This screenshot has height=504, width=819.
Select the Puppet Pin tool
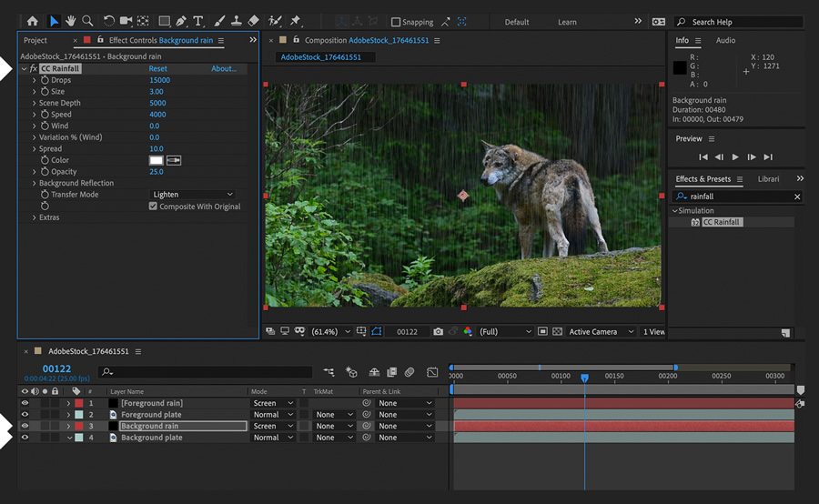(295, 21)
